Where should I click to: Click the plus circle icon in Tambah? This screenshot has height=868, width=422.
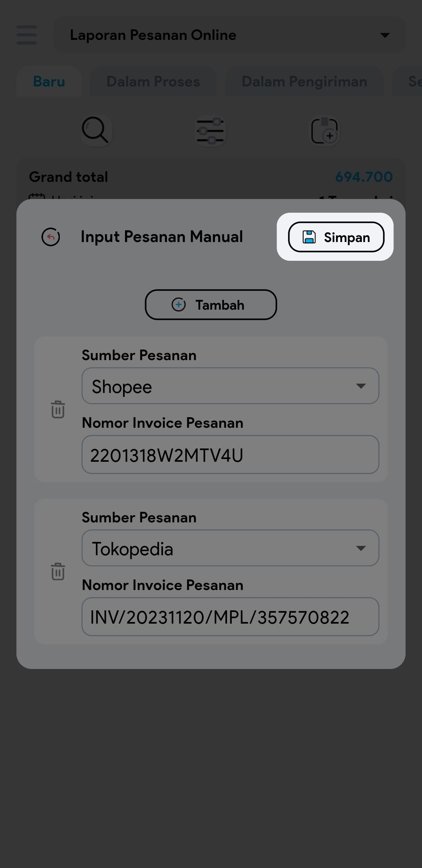tap(179, 305)
